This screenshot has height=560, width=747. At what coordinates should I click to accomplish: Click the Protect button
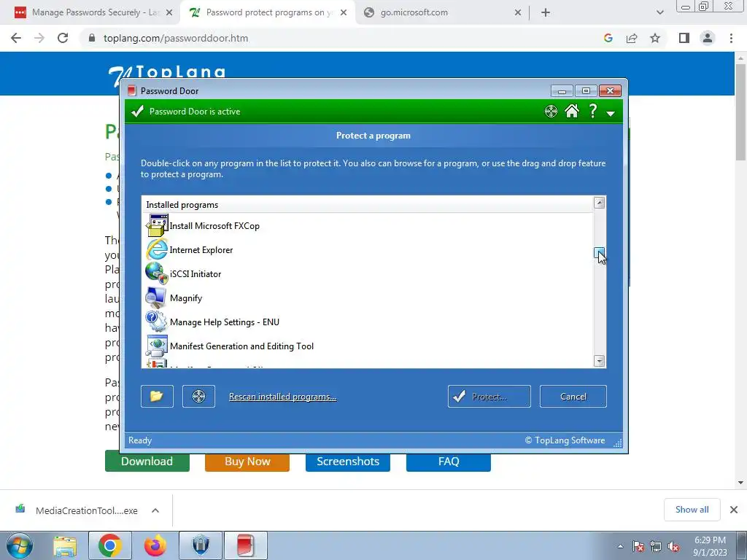point(489,396)
